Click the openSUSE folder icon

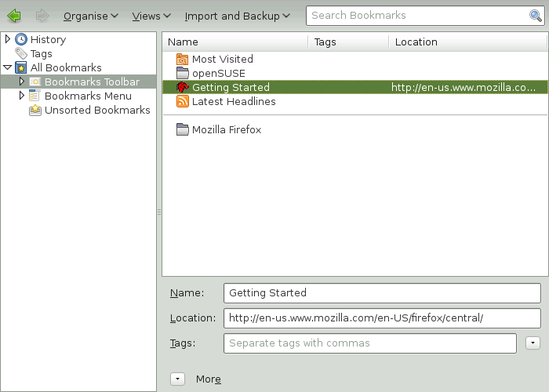click(183, 73)
